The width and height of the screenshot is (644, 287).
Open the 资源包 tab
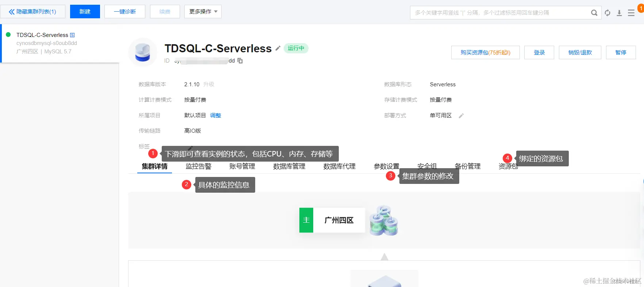508,166
